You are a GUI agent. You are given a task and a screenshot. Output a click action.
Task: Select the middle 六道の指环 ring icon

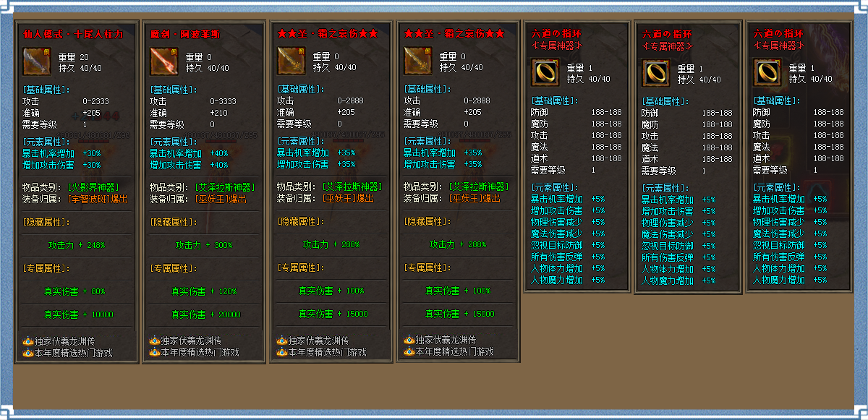click(x=655, y=72)
